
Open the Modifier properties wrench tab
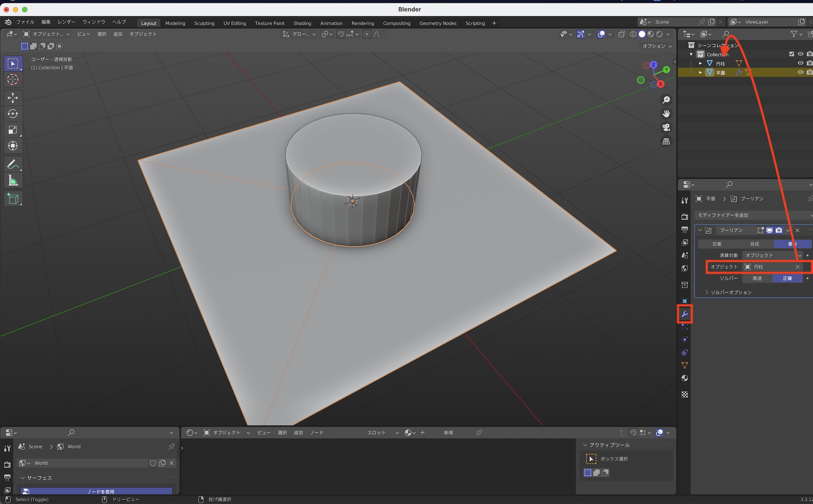(x=685, y=314)
